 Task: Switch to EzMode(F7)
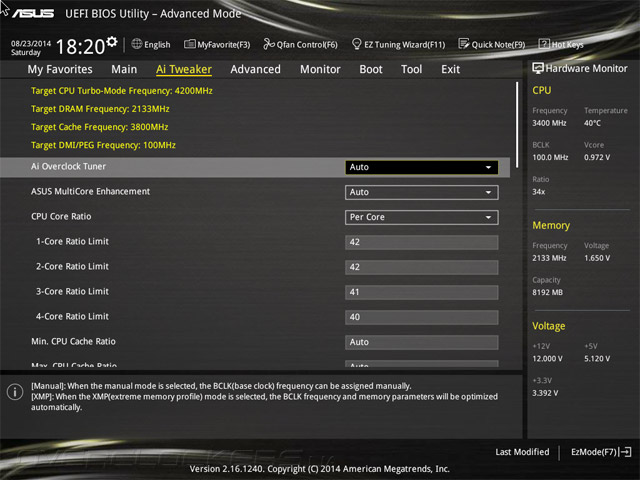pyautogui.click(x=601, y=452)
